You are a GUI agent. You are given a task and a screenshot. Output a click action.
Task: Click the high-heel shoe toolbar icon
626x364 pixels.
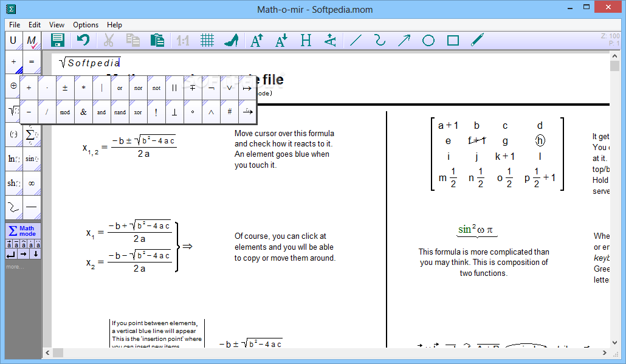(x=232, y=40)
